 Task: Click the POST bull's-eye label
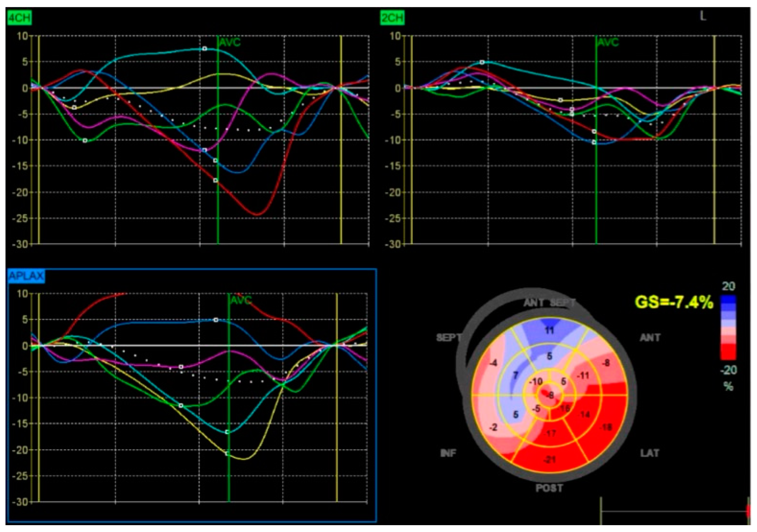549,488
